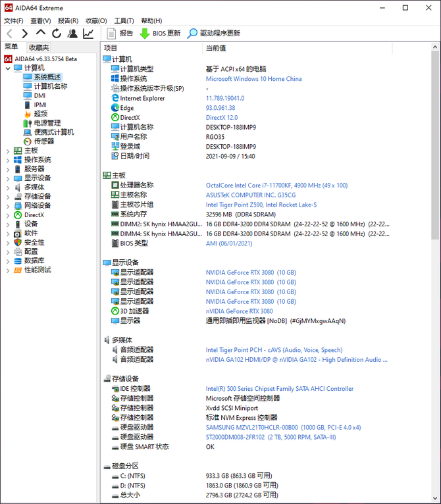The image size is (441, 504).
Task: Select 传感器 gauge icon in tree
Action: [x=43, y=141]
